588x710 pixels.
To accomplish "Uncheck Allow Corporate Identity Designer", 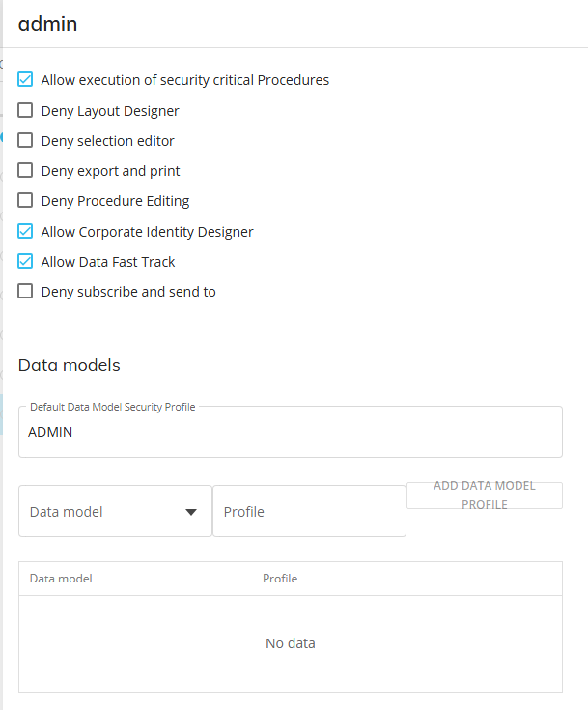I will pos(26,232).
